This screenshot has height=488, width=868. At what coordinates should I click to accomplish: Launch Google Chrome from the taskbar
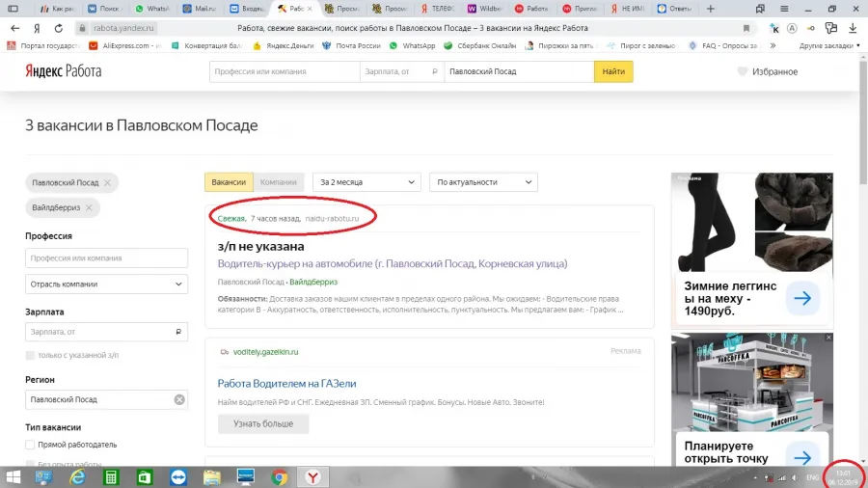(x=280, y=477)
